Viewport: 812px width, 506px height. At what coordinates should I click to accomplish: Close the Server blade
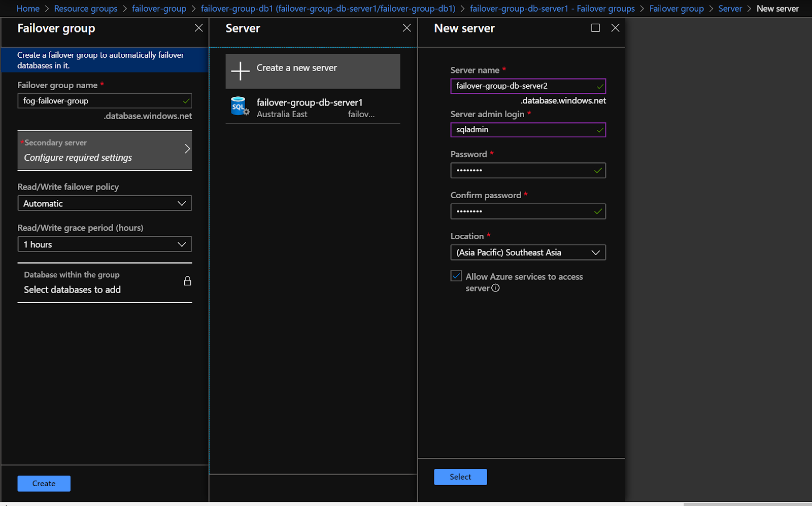[x=407, y=28]
